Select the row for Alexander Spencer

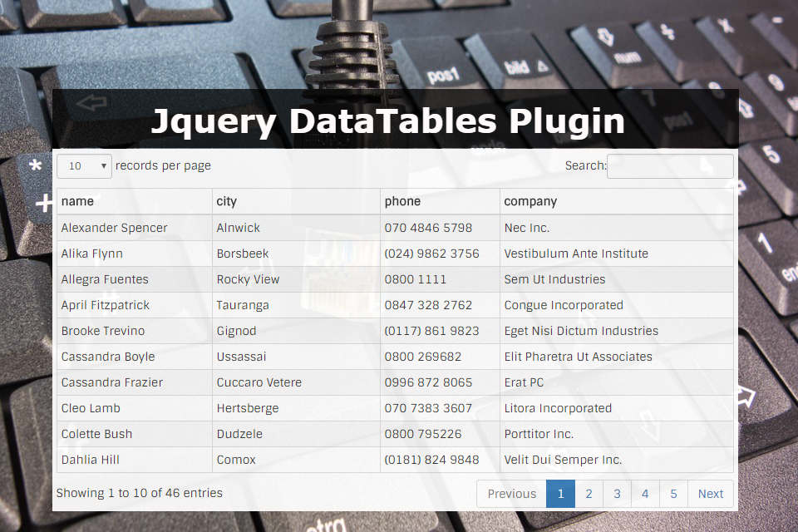click(x=114, y=227)
